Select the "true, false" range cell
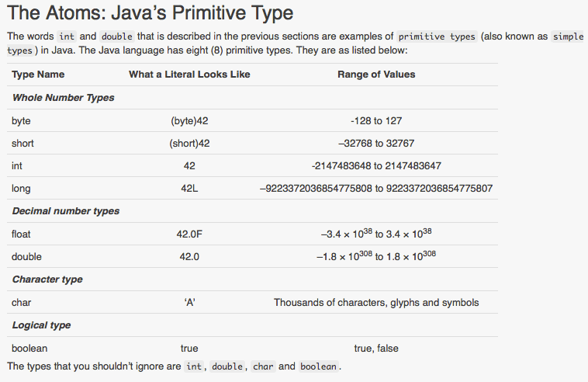The width and height of the screenshot is (588, 382). (x=376, y=349)
